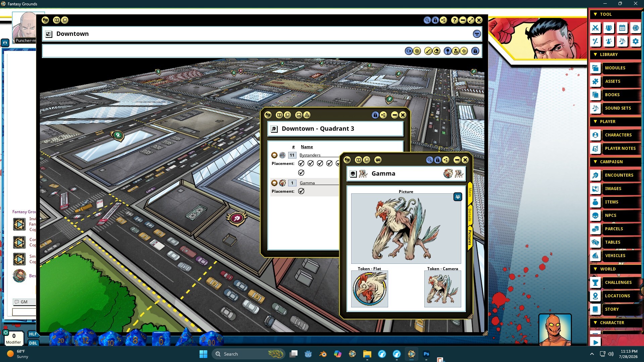Open the ENCOUNTERS list
644x362 pixels.
(616, 175)
